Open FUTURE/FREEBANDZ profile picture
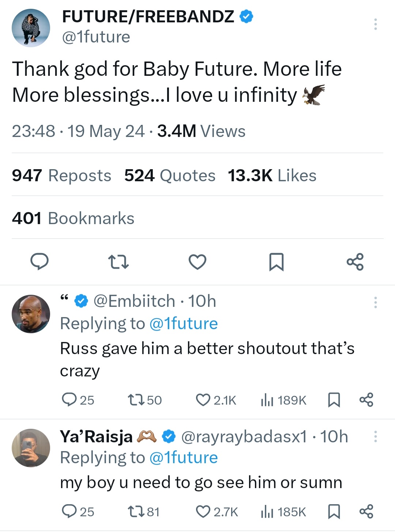 click(31, 28)
